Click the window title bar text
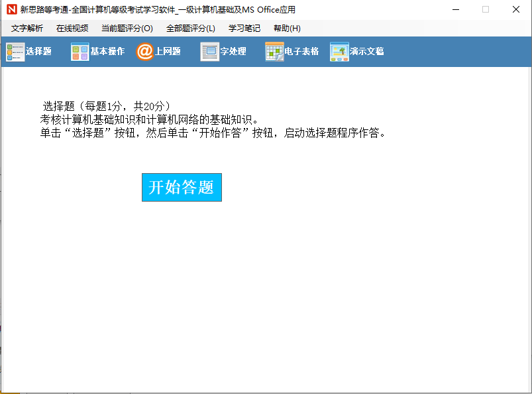 point(158,9)
